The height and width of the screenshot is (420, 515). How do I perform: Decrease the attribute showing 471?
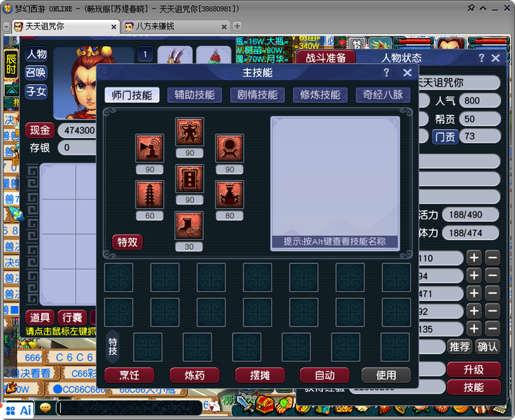click(493, 293)
